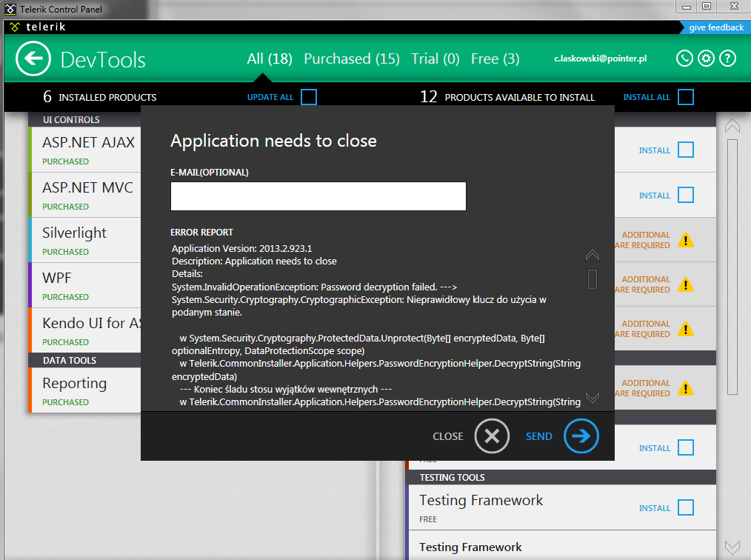Select the Silverlight product

click(x=84, y=240)
